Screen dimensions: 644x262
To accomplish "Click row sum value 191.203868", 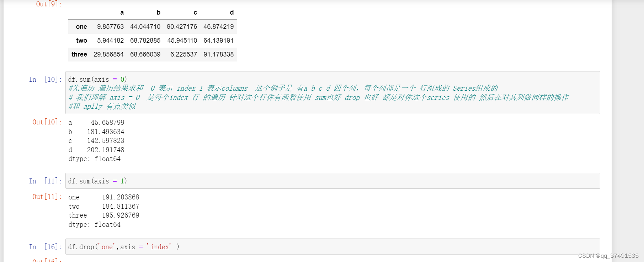I will pyautogui.click(x=121, y=197).
